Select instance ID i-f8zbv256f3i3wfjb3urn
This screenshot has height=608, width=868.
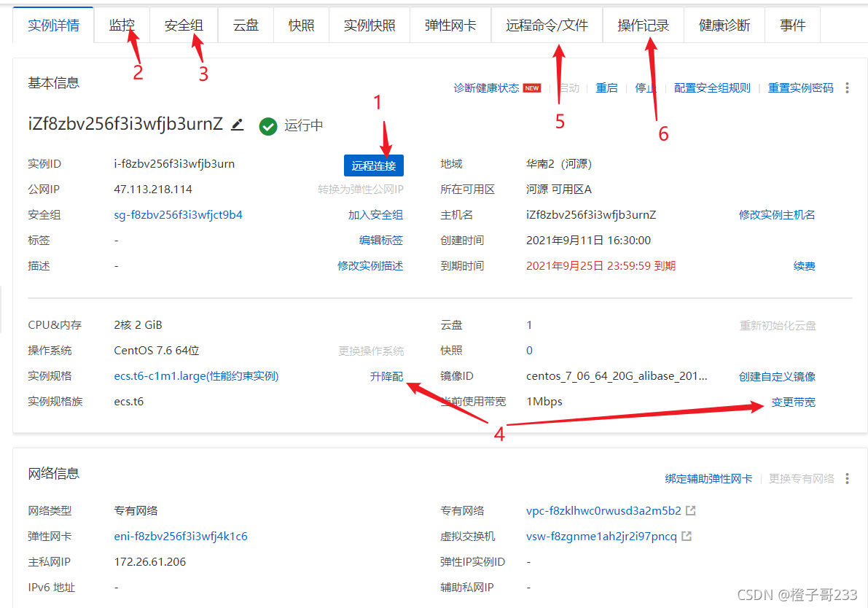pos(174,164)
